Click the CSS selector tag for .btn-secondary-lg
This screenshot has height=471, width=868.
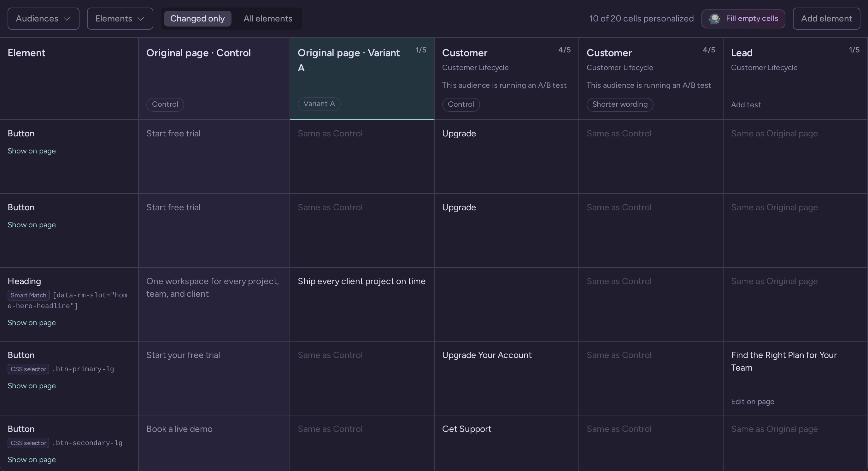pyautogui.click(x=28, y=443)
